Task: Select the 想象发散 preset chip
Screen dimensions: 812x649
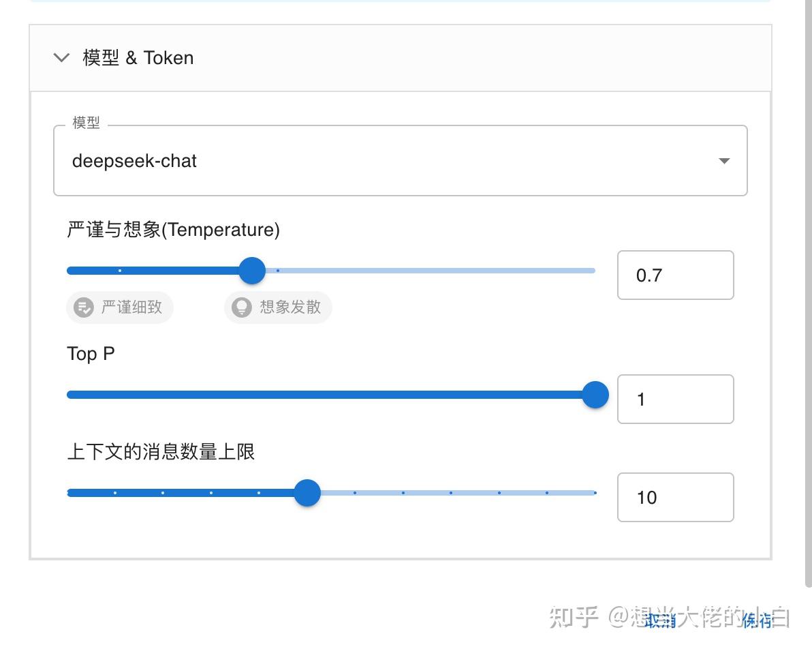Action: (277, 307)
